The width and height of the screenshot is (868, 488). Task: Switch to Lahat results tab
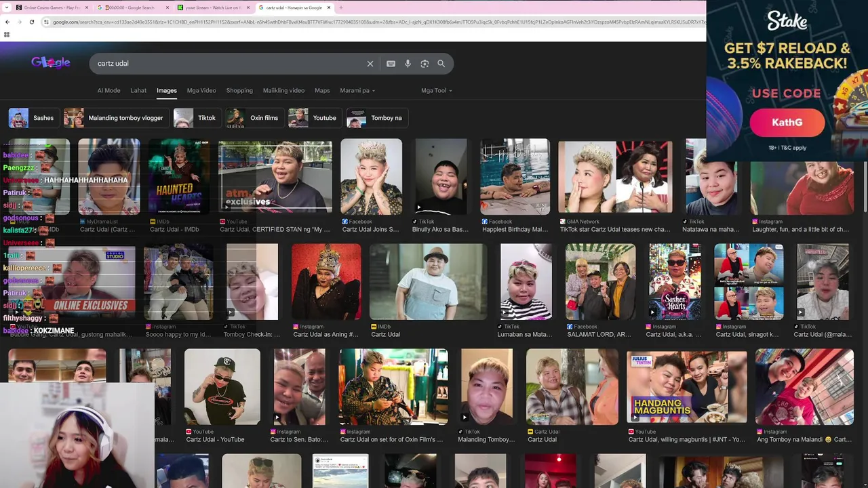138,90
